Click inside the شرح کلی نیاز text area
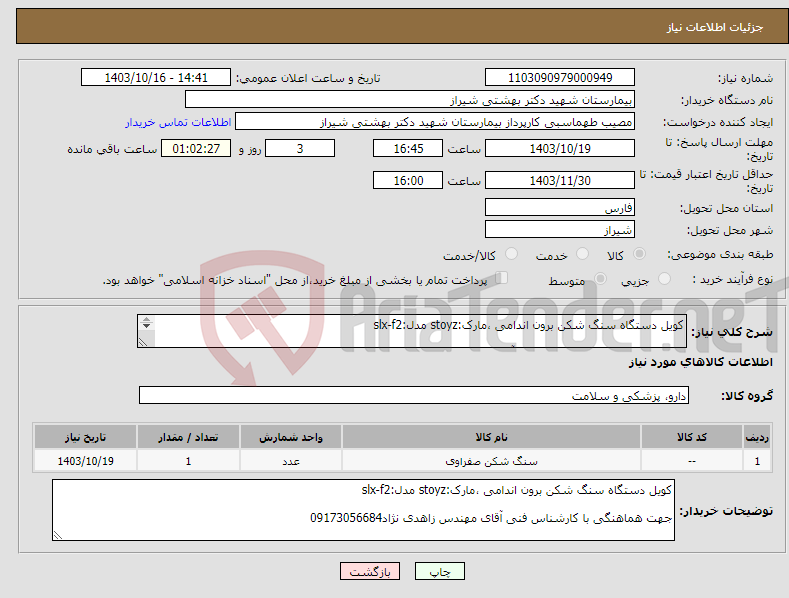 point(412,331)
